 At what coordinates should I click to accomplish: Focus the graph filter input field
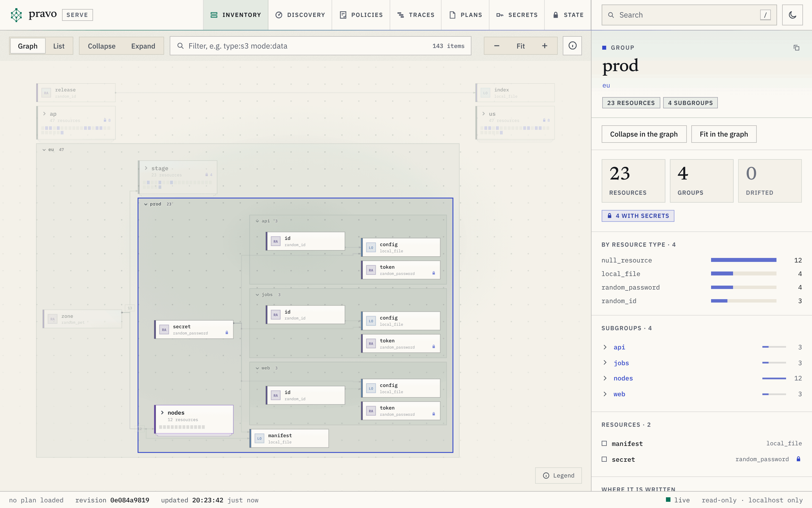click(320, 46)
